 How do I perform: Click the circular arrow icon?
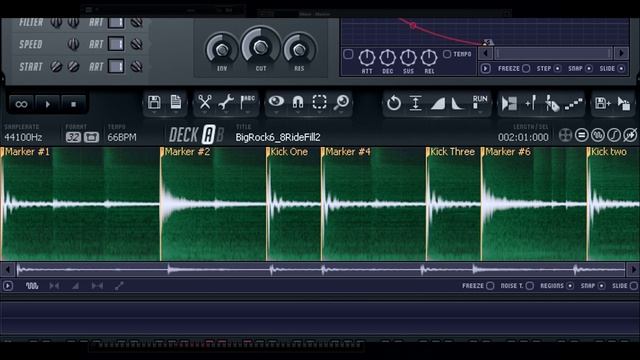393,103
